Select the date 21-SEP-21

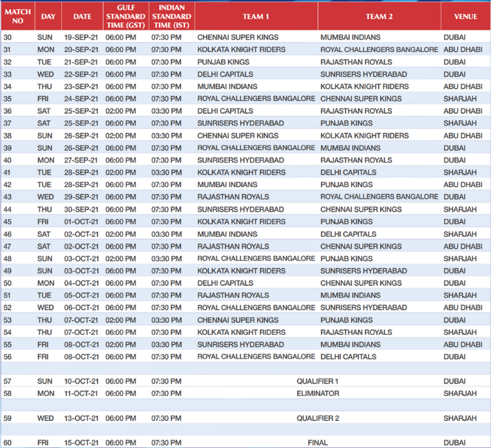[81, 62]
